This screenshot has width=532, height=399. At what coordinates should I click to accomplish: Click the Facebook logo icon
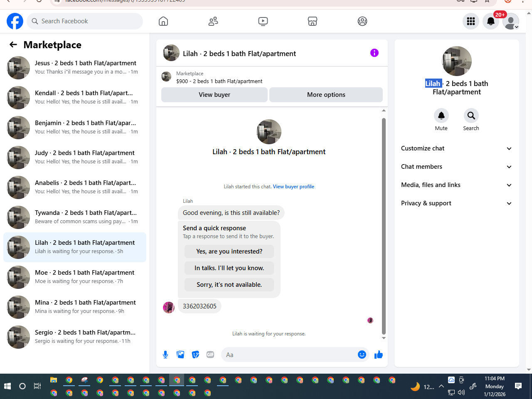coord(15,21)
